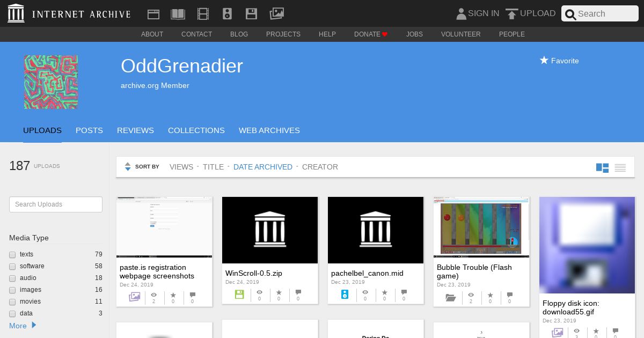
Task: Check the images media type filter
Action: pyautogui.click(x=12, y=290)
